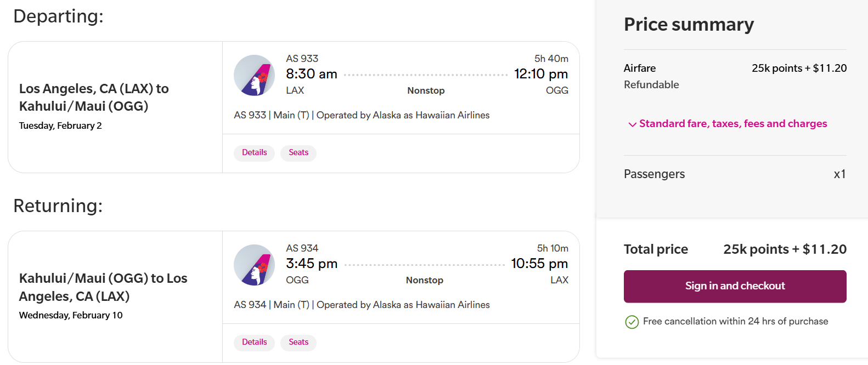Click the 10:55 pm arrival time
Viewport: 868px width, 365px height.
[539, 264]
